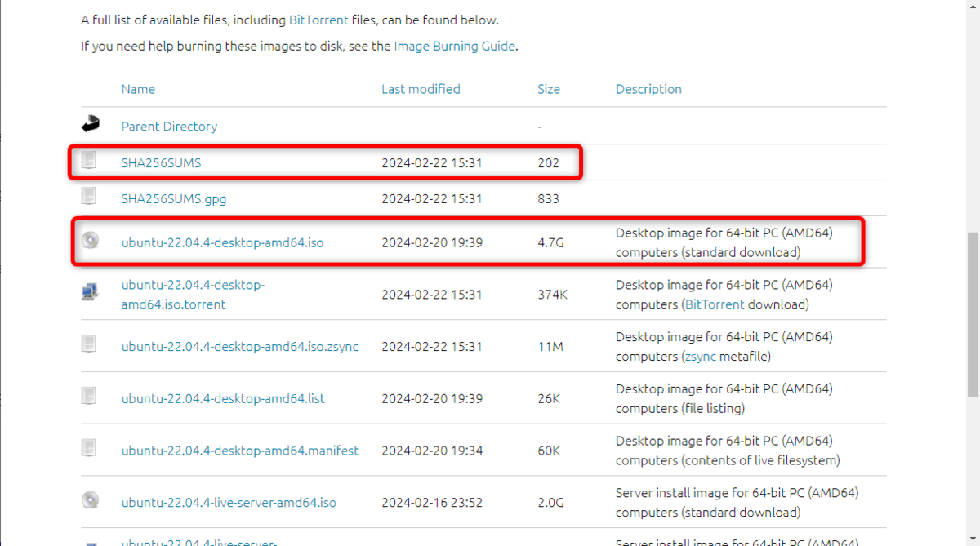980x546 pixels.
Task: Open ubuntu-22.04.4-desktop-amd64.manifest
Action: point(240,451)
